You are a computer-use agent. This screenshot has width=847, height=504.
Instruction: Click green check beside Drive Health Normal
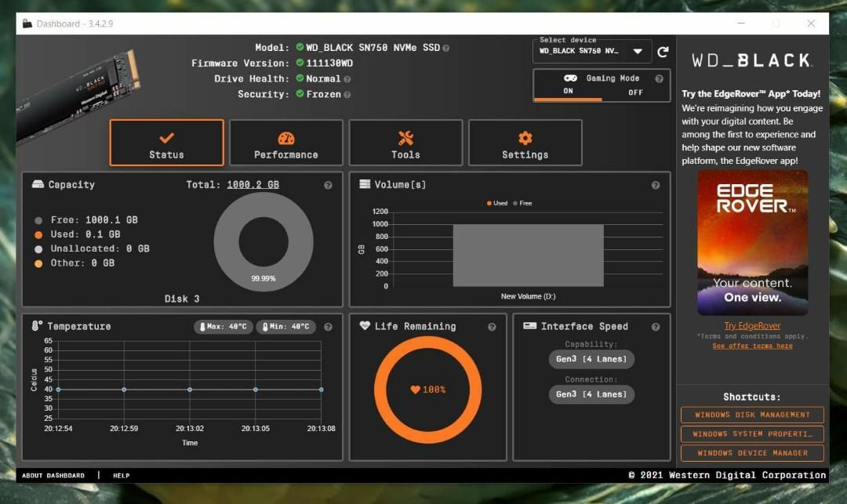[300, 78]
